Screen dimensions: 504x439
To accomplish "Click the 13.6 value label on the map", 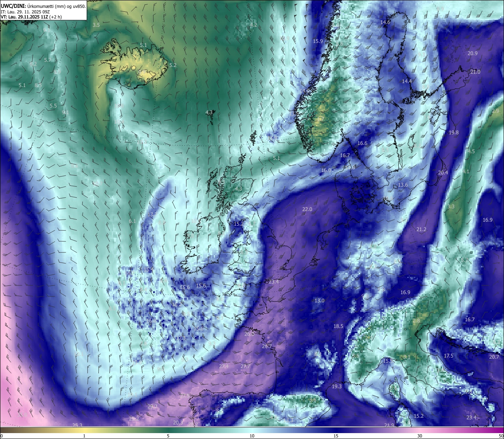I will coord(403,185).
